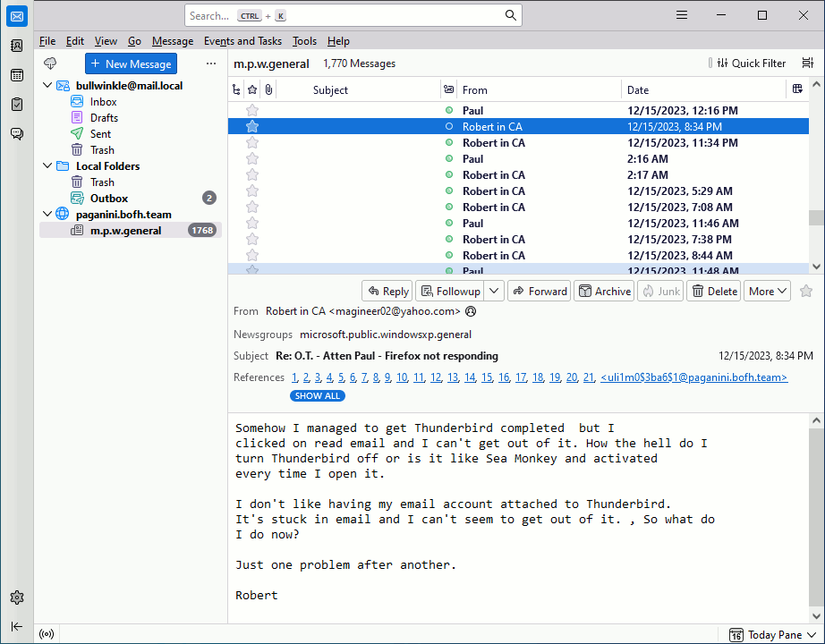Sort by read status column header

[449, 90]
